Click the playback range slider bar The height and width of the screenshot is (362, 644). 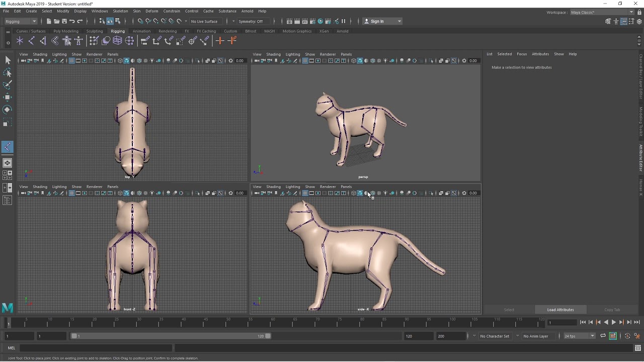[x=170, y=336]
